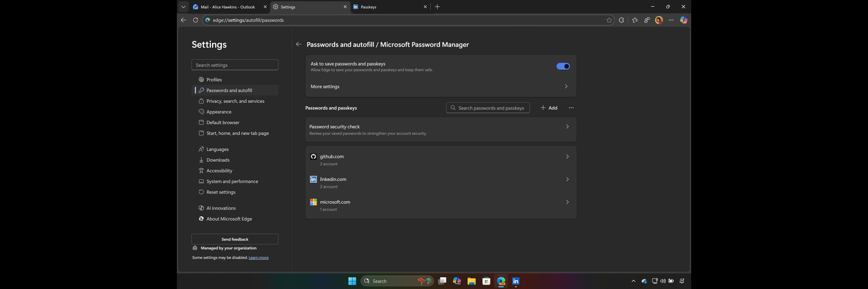Toggle Ask to save passwords and passkeys
This screenshot has height=289, width=868.
(563, 66)
